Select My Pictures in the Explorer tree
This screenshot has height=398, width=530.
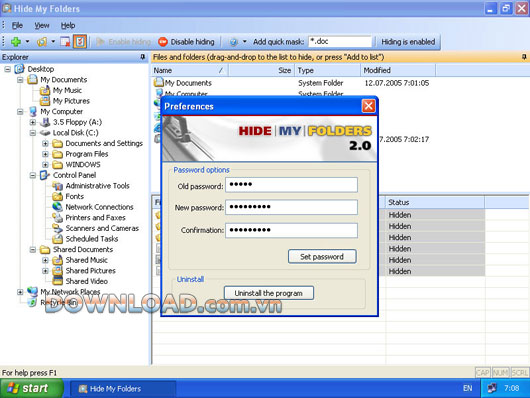coord(71,101)
